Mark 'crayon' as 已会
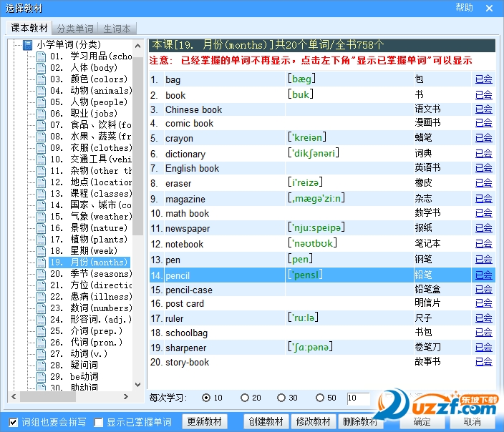 [x=484, y=138]
